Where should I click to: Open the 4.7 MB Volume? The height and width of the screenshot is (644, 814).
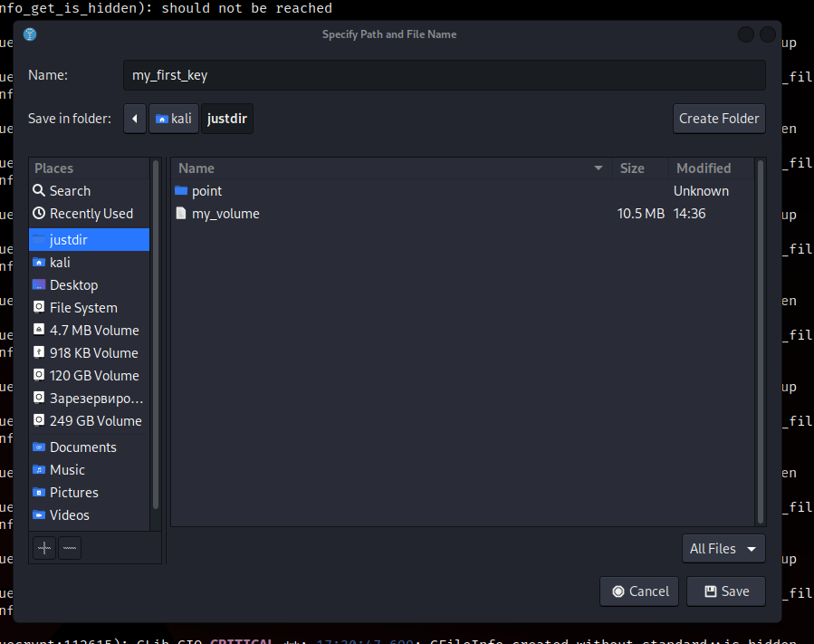point(89,331)
